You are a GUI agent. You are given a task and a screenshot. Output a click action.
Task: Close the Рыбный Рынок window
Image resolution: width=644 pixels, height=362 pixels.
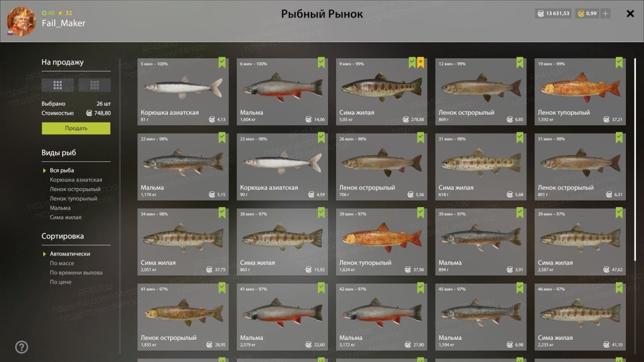click(x=630, y=14)
